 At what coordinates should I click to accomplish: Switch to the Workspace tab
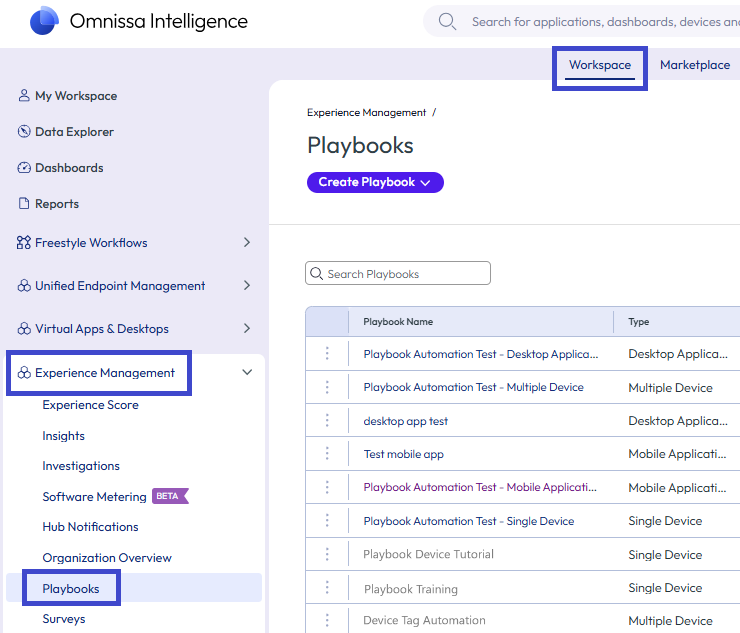coord(600,65)
